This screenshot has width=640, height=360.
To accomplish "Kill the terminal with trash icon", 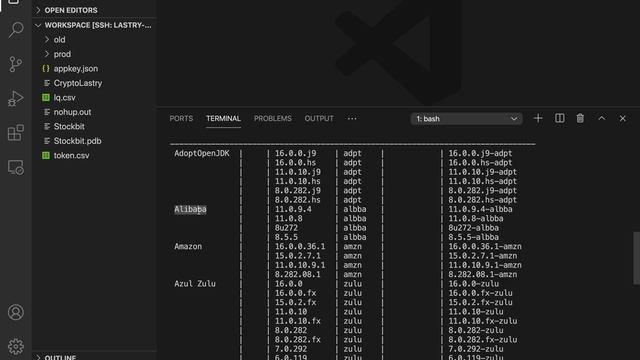I will click(x=580, y=118).
